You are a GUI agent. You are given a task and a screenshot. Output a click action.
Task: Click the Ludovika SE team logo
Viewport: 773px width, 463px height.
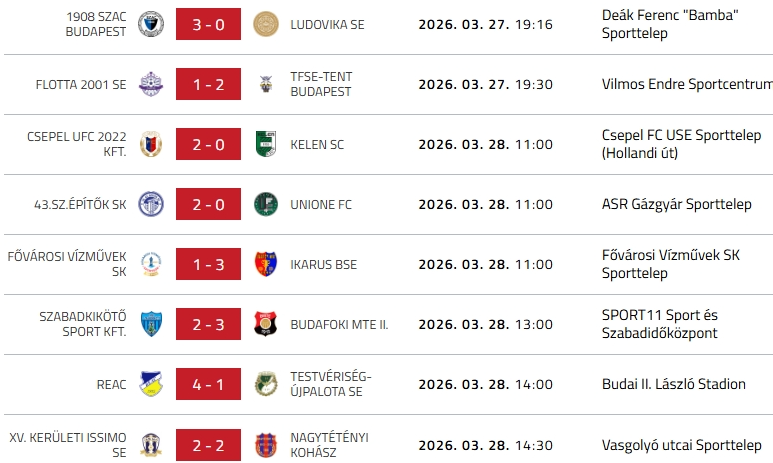tap(265, 25)
